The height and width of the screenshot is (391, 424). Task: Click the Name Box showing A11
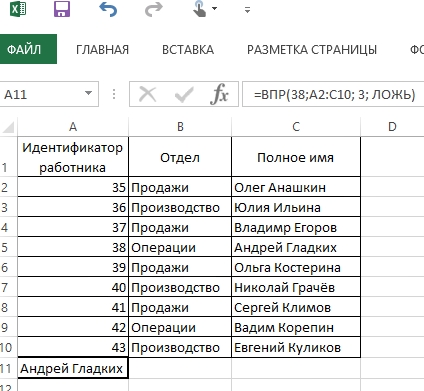click(x=42, y=94)
